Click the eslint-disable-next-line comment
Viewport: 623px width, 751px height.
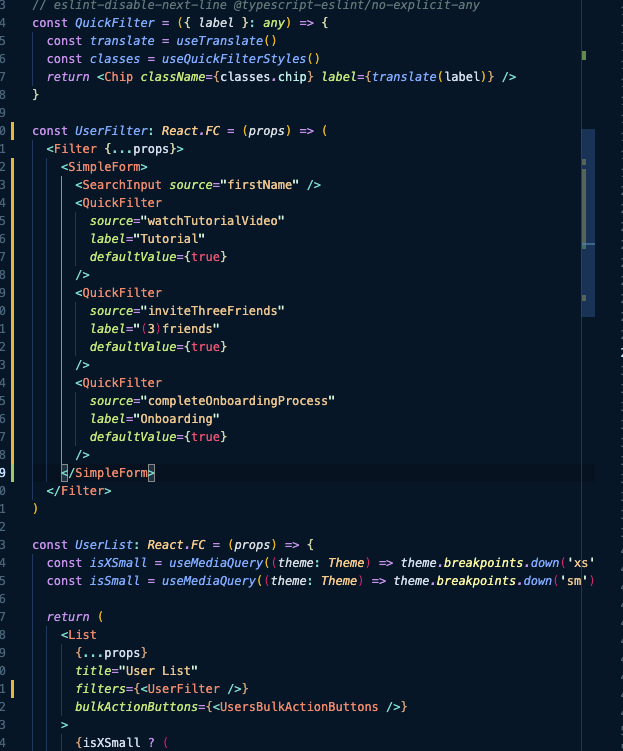coord(256,5)
